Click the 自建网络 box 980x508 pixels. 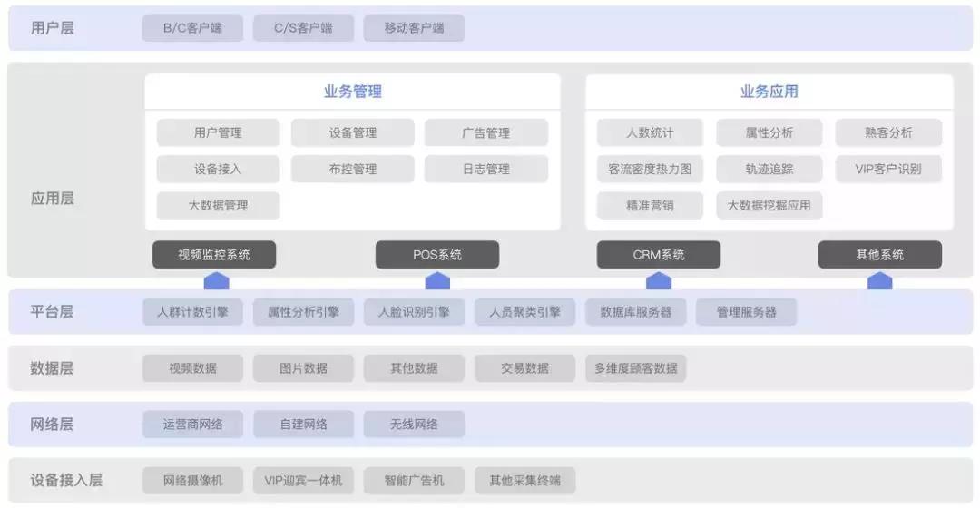[303, 425]
